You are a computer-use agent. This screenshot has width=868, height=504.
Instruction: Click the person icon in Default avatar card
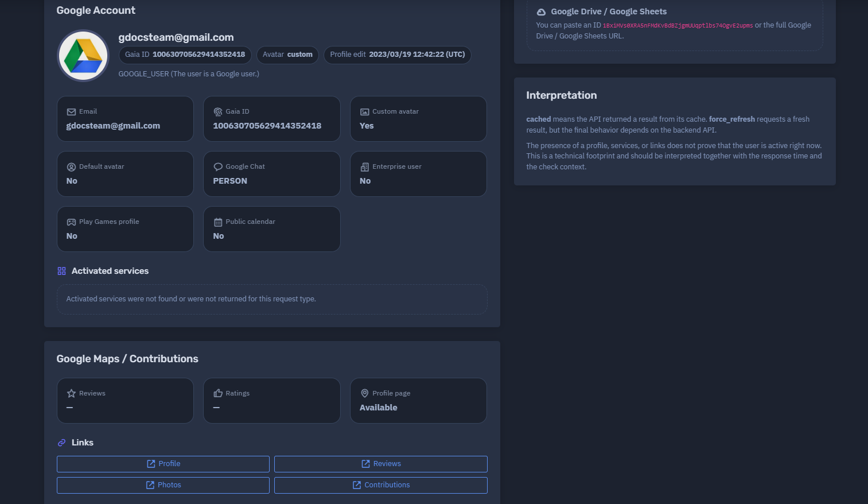[x=71, y=167]
